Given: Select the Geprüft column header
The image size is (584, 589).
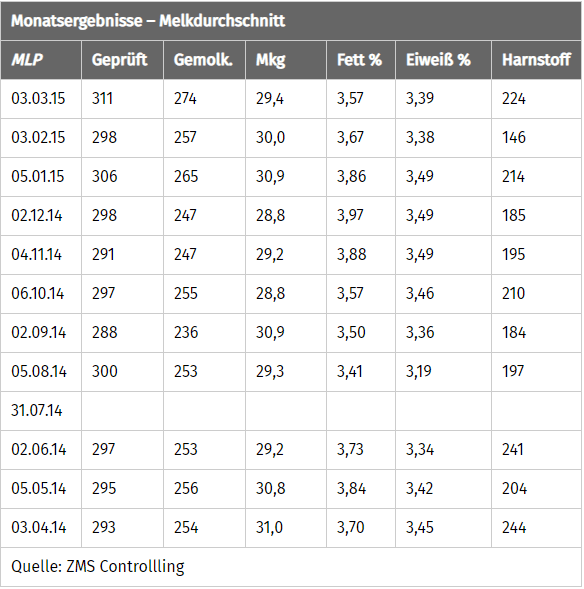Looking at the screenshot, I should point(119,60).
